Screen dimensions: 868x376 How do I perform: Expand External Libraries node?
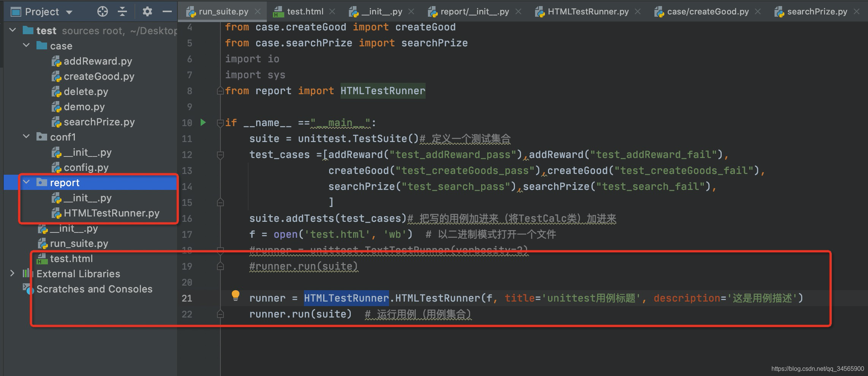(12, 273)
